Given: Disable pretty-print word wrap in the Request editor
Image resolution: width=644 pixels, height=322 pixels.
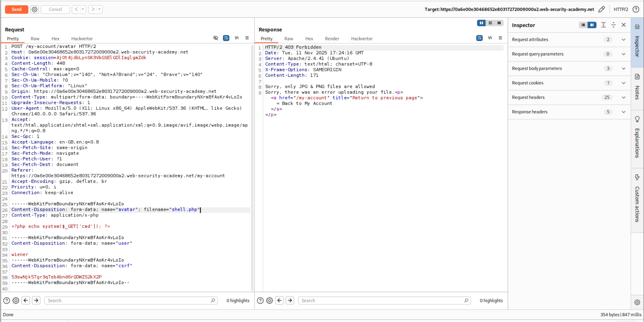Looking at the screenshot, I should tap(226, 38).
